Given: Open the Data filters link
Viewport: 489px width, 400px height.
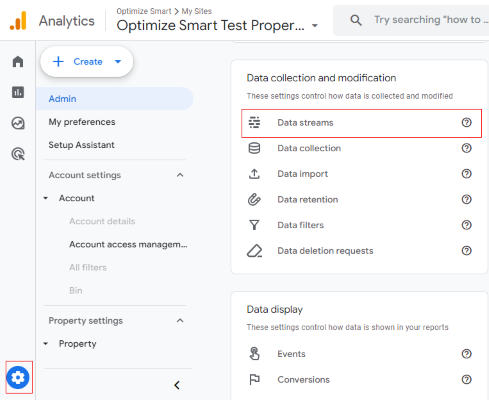Looking at the screenshot, I should tap(301, 225).
